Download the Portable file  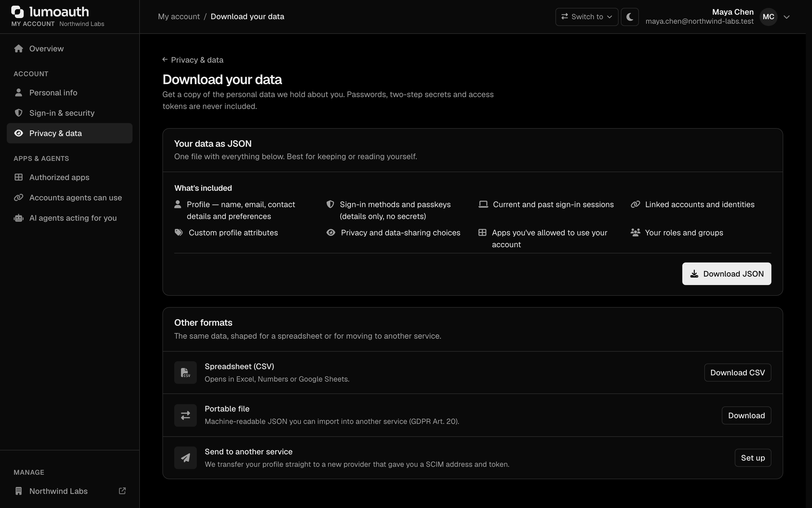click(x=746, y=416)
